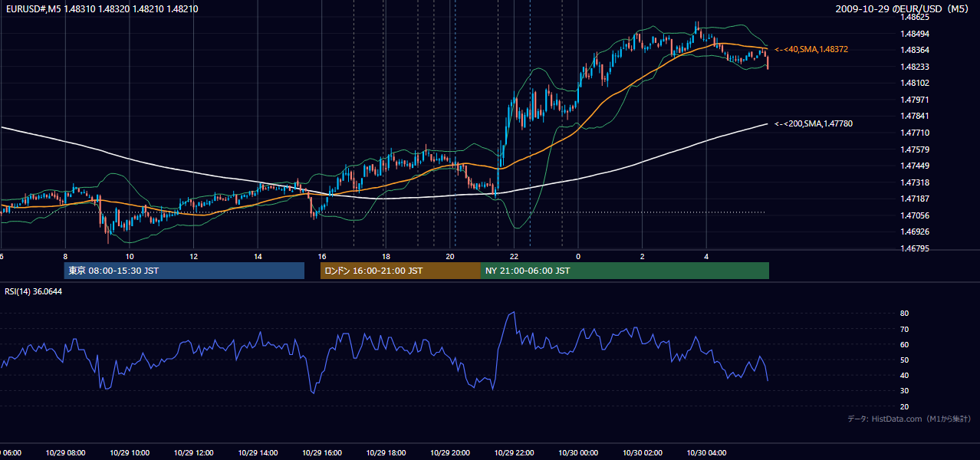The width and height of the screenshot is (980, 460).
Task: Click hour tick 18 under the price chart
Action: coord(386,257)
